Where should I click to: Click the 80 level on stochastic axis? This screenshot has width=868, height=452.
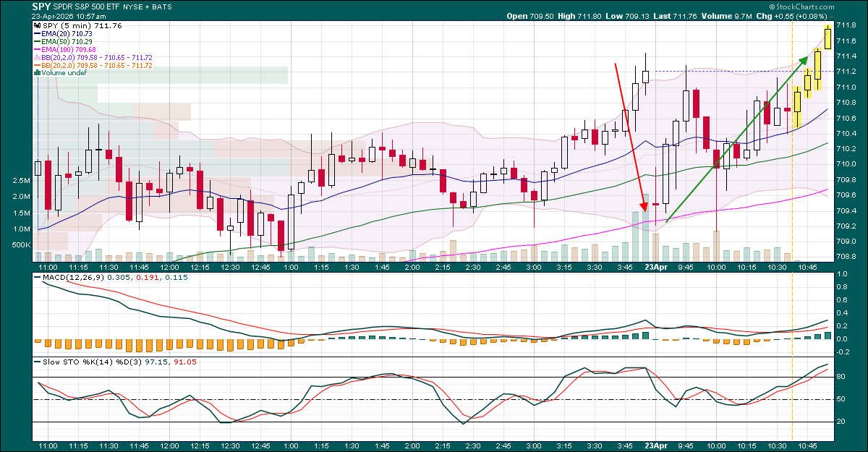842,377
